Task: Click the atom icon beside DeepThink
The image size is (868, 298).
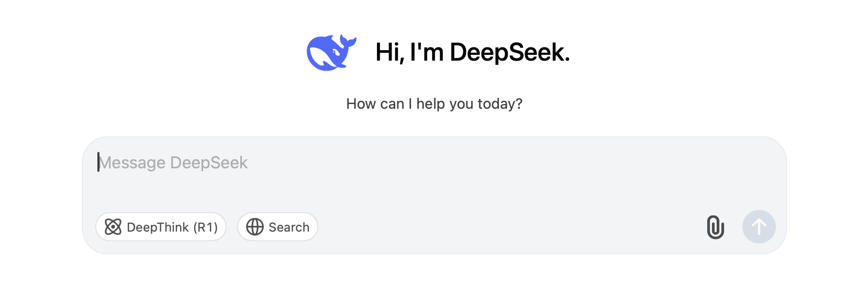Action: pyautogui.click(x=113, y=227)
